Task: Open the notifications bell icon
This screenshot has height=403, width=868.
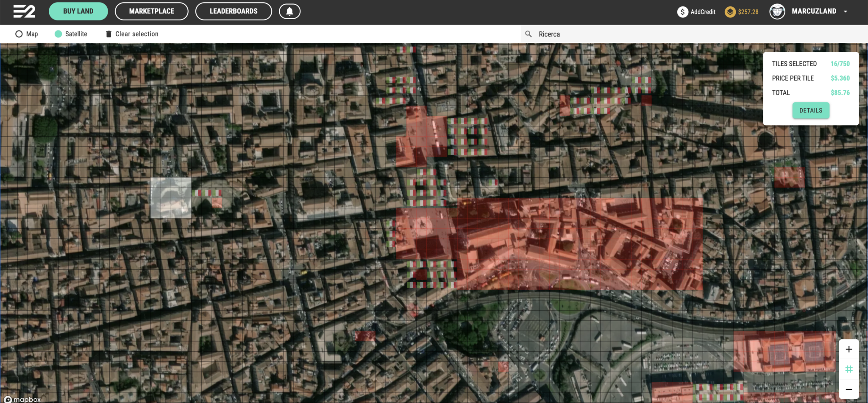Action: tap(289, 11)
